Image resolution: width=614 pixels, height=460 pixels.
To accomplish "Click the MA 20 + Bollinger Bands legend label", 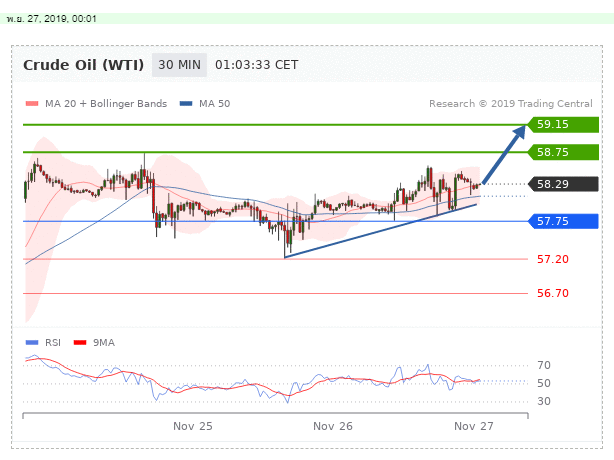I will [x=106, y=104].
